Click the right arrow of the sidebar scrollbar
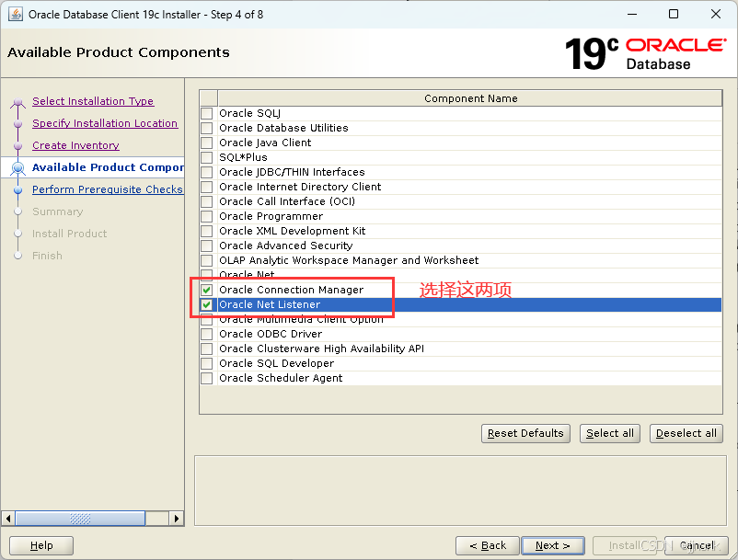 point(176,519)
